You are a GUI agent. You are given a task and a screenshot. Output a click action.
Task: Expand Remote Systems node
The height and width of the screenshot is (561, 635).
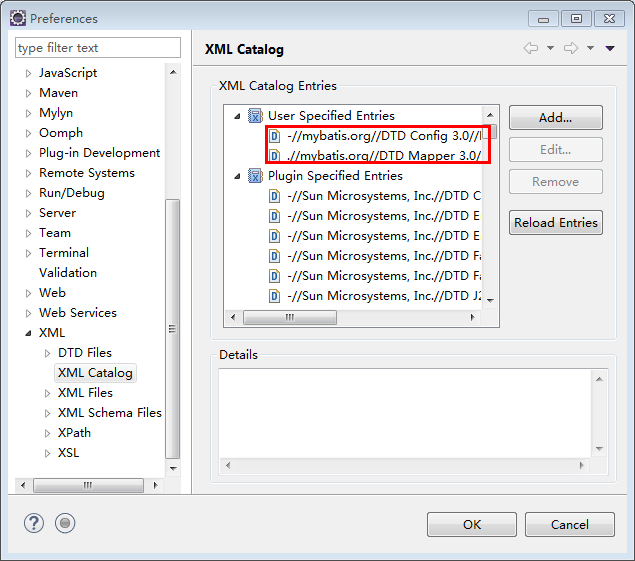coord(28,173)
